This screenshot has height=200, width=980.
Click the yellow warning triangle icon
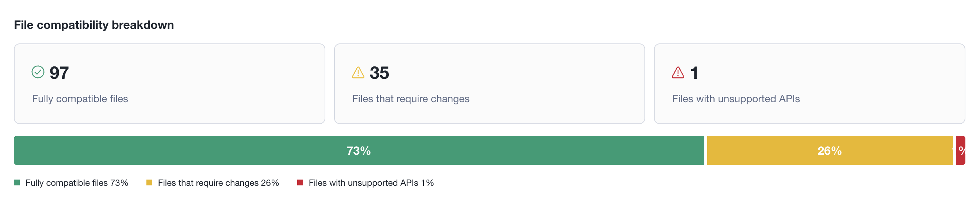pyautogui.click(x=358, y=72)
